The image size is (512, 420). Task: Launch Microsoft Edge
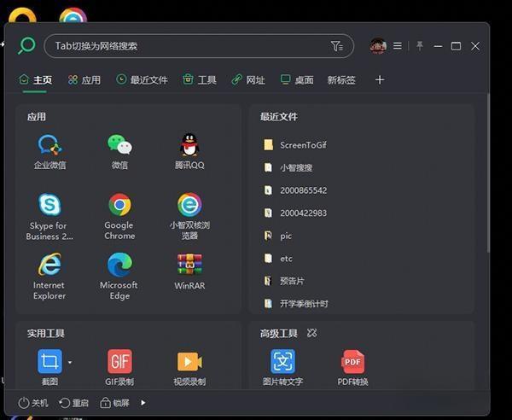[x=119, y=265]
